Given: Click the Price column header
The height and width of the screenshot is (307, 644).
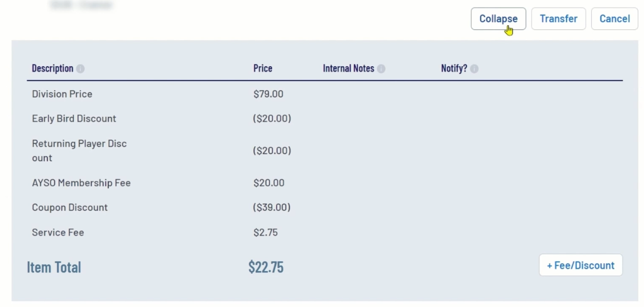Looking at the screenshot, I should click(x=263, y=69).
